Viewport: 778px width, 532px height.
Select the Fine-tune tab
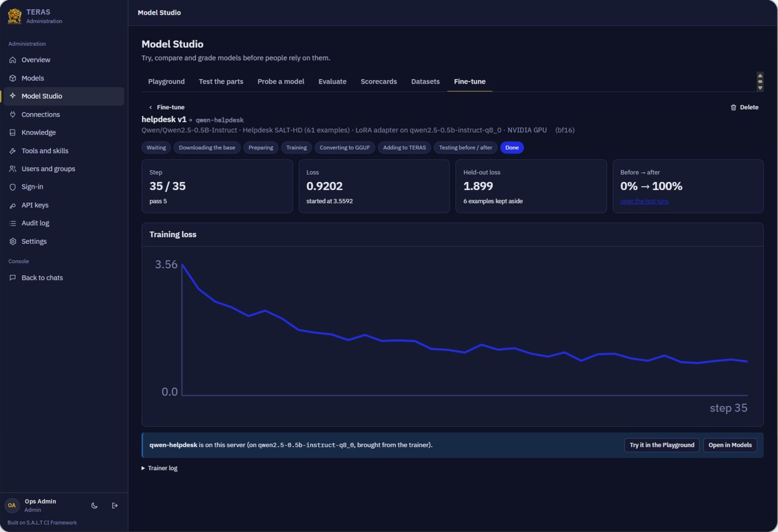[x=470, y=82]
